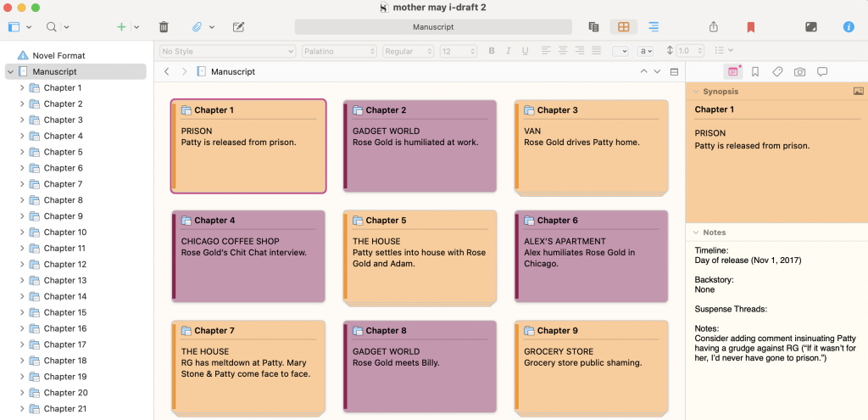Open Quick Reference compose icon
The width and height of the screenshot is (868, 420).
tap(238, 26)
